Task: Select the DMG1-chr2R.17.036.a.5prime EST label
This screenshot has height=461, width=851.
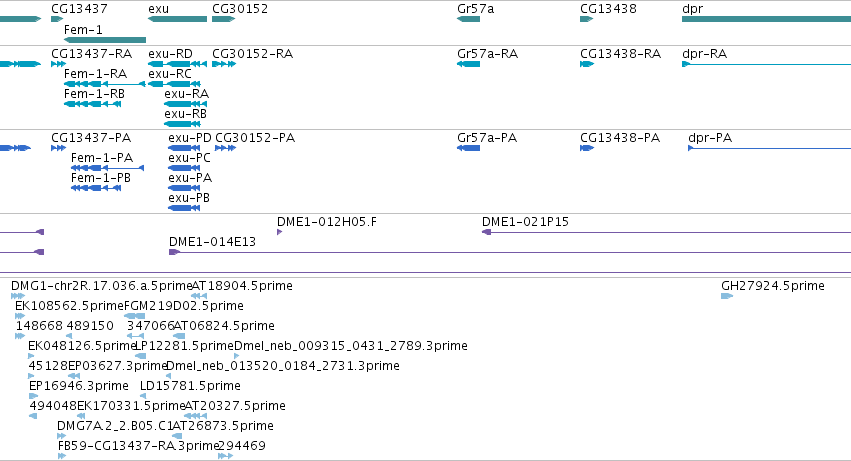Action: [x=101, y=286]
